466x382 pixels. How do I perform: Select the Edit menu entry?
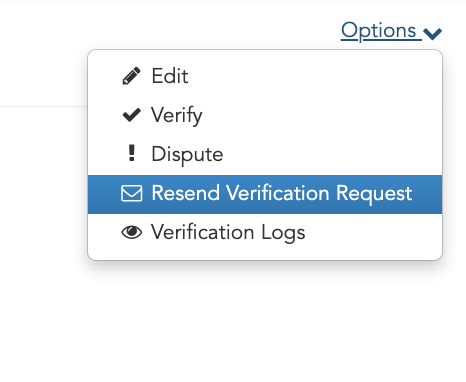click(265, 76)
